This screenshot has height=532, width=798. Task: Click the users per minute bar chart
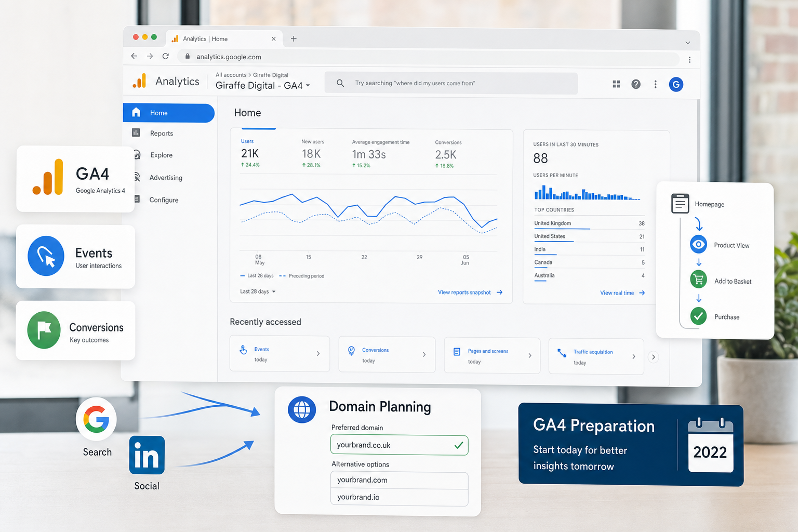pos(587,193)
